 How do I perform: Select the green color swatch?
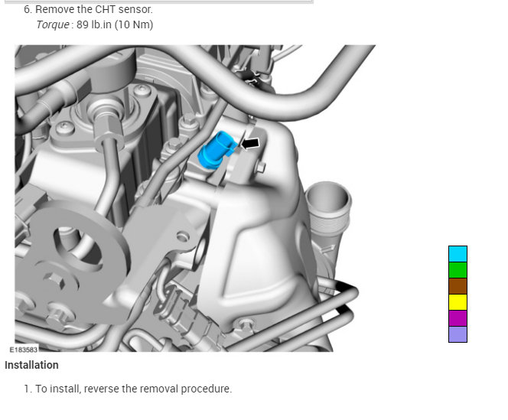coord(458,270)
